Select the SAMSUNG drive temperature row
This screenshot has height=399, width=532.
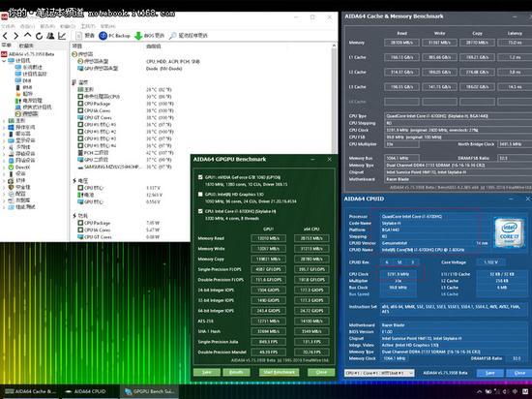[x=126, y=167]
